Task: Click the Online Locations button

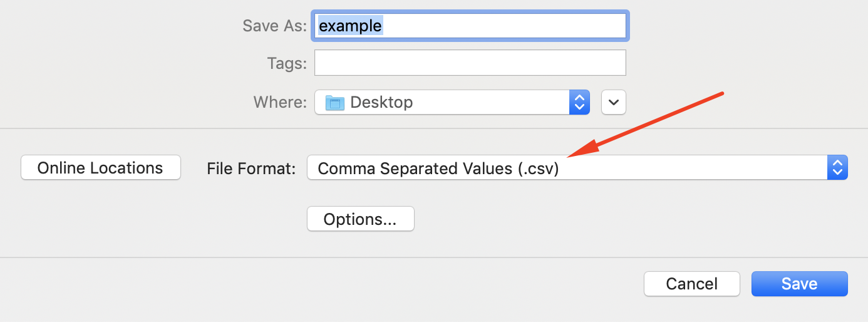Action: click(100, 168)
